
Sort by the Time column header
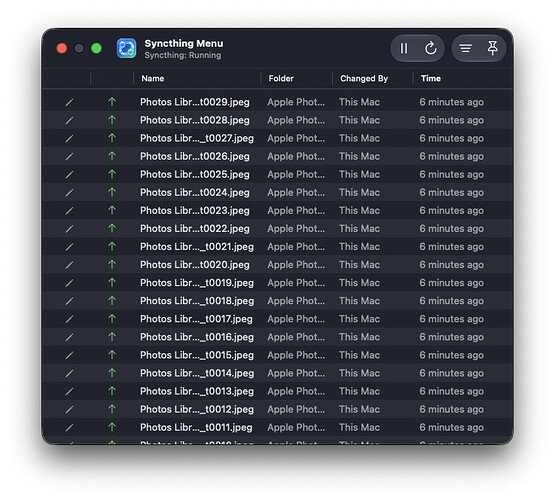(431, 78)
